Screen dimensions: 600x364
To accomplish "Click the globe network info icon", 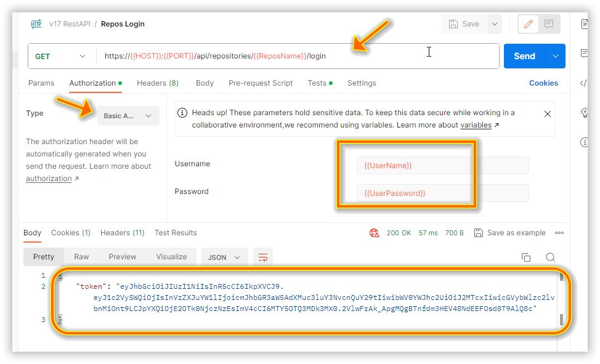I will [374, 233].
